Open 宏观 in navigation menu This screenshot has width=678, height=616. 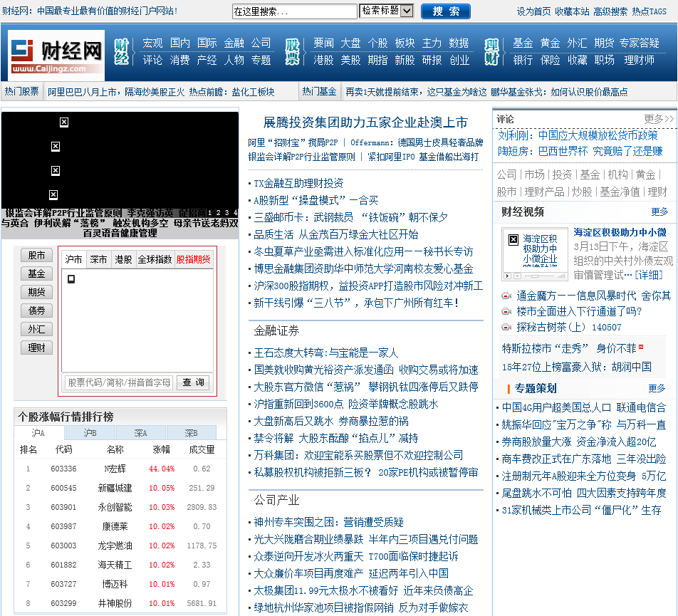tap(152, 43)
